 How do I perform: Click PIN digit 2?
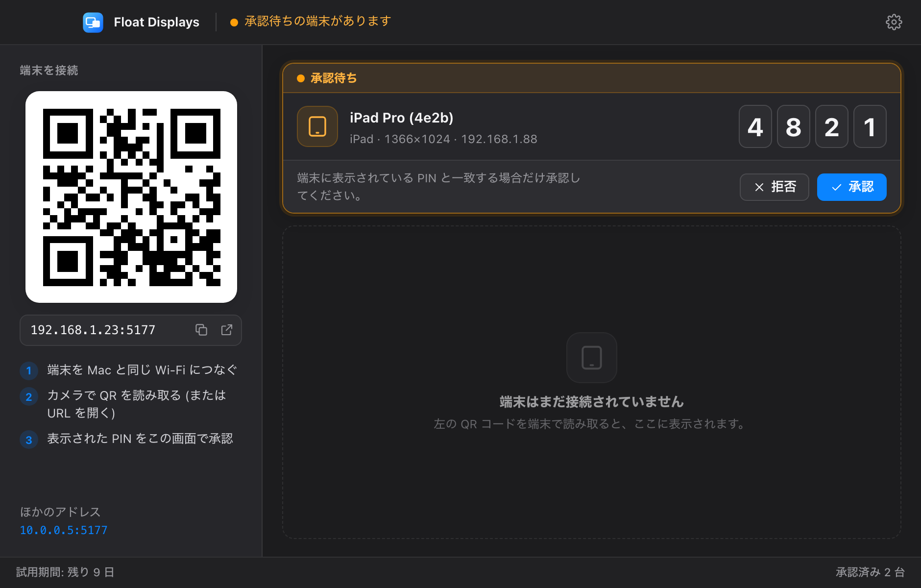tap(831, 126)
